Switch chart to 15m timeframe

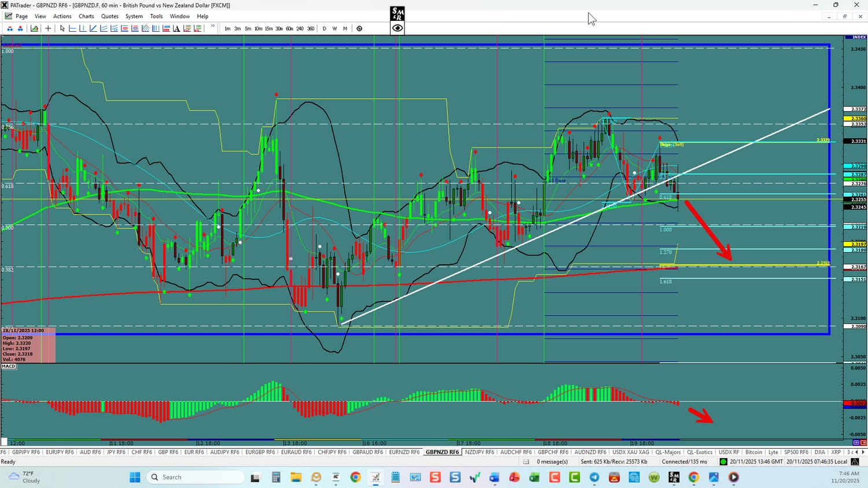coord(269,28)
